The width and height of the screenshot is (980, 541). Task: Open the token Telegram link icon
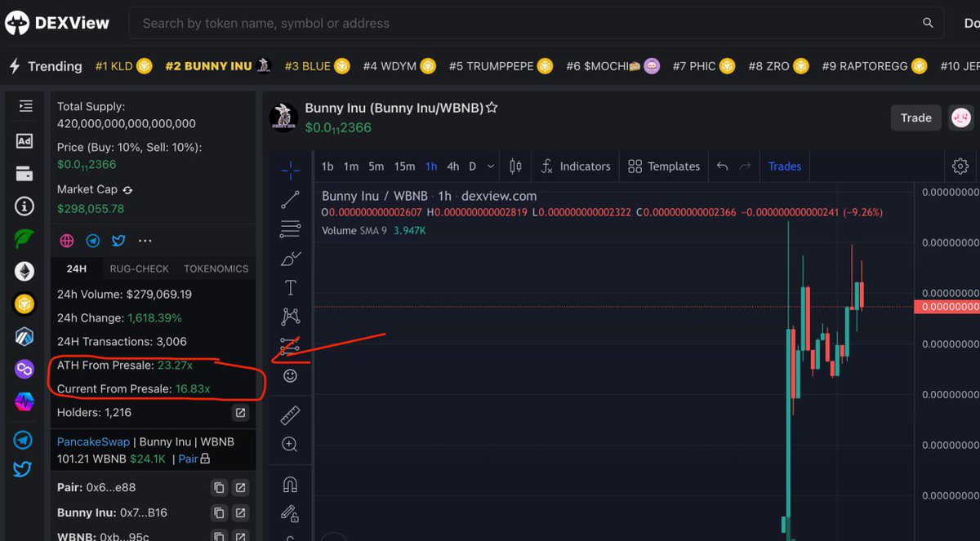click(93, 241)
